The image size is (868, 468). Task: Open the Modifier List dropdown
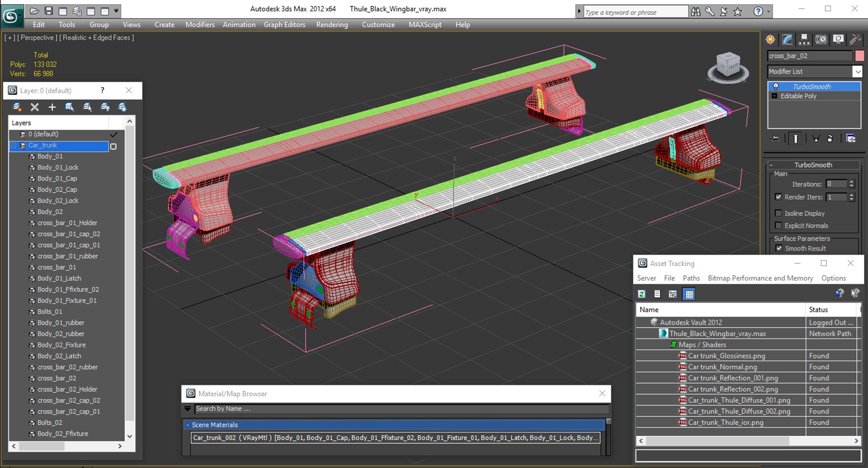(857, 71)
